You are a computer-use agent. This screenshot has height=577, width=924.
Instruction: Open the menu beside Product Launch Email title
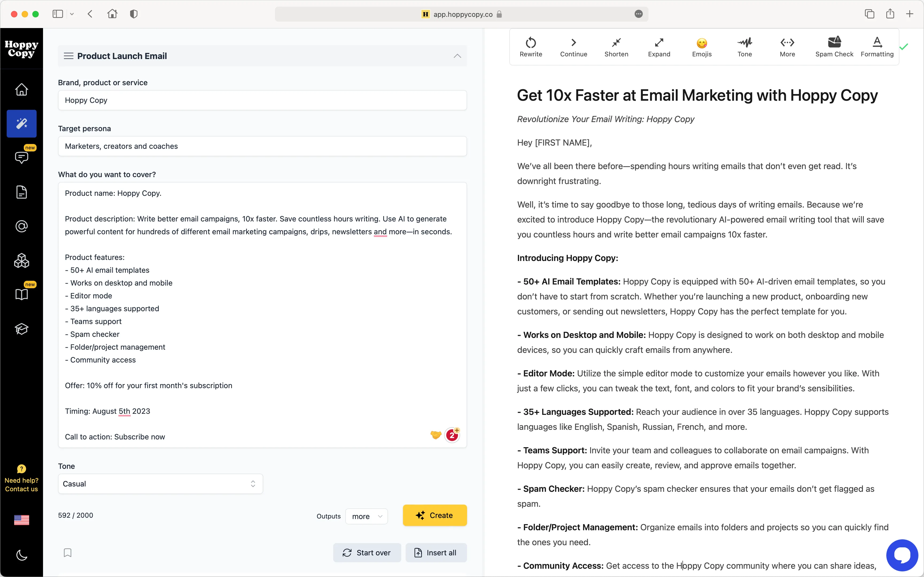68,56
